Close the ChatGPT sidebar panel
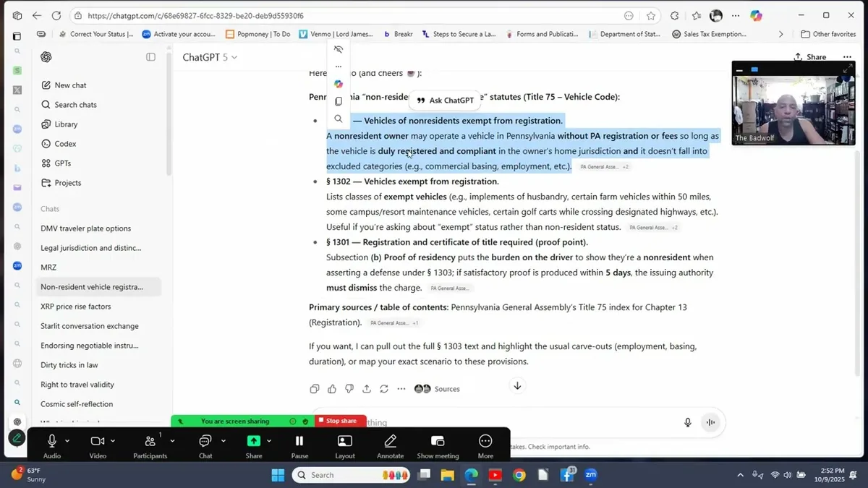The width and height of the screenshot is (868, 488). (150, 57)
